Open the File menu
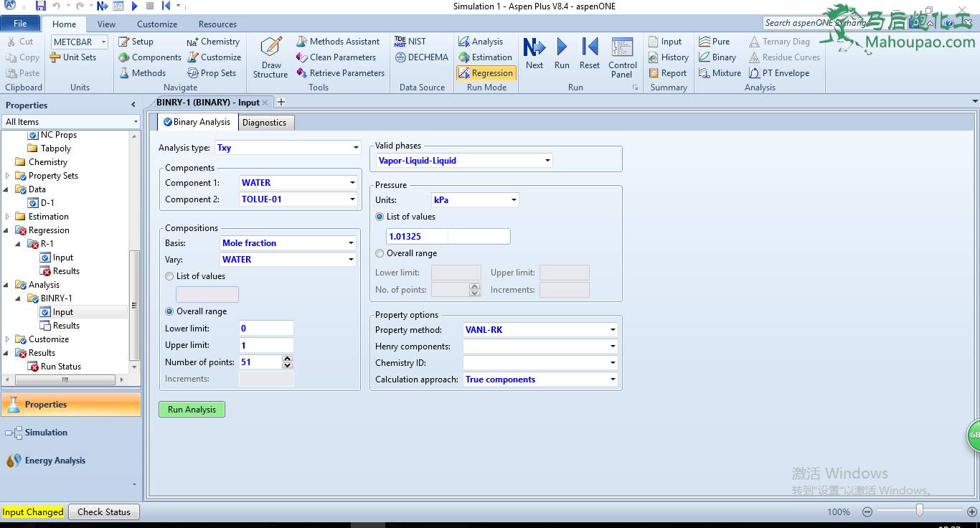The image size is (980, 528). pyautogui.click(x=21, y=24)
